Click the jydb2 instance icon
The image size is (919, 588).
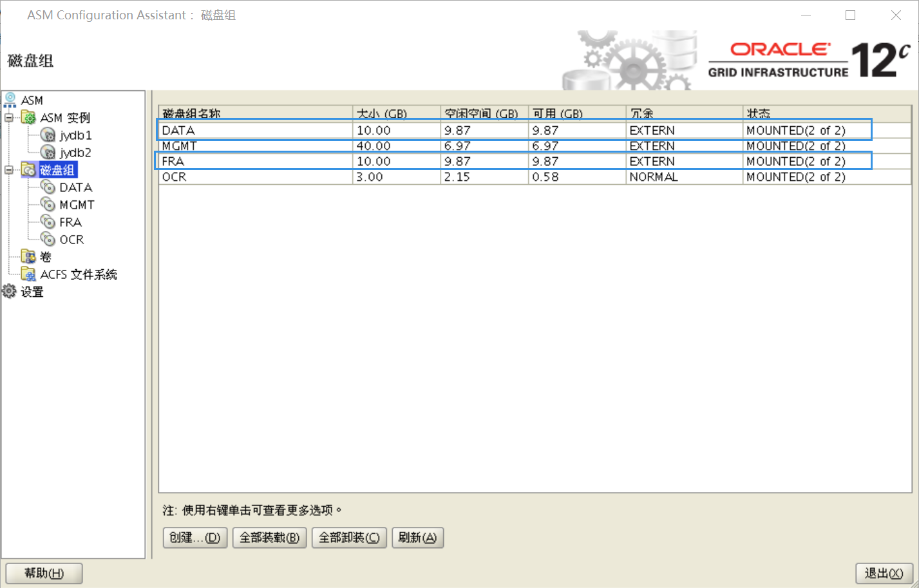click(x=48, y=152)
